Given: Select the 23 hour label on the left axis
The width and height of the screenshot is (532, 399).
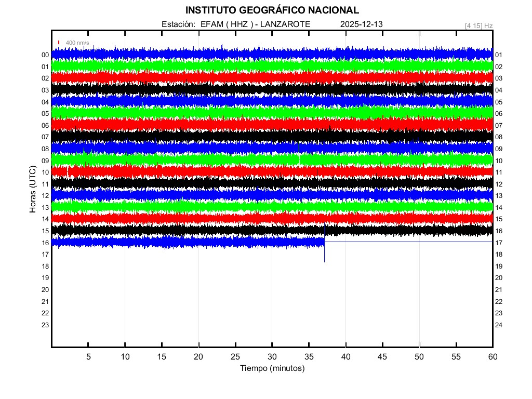Looking at the screenshot, I should point(45,325).
